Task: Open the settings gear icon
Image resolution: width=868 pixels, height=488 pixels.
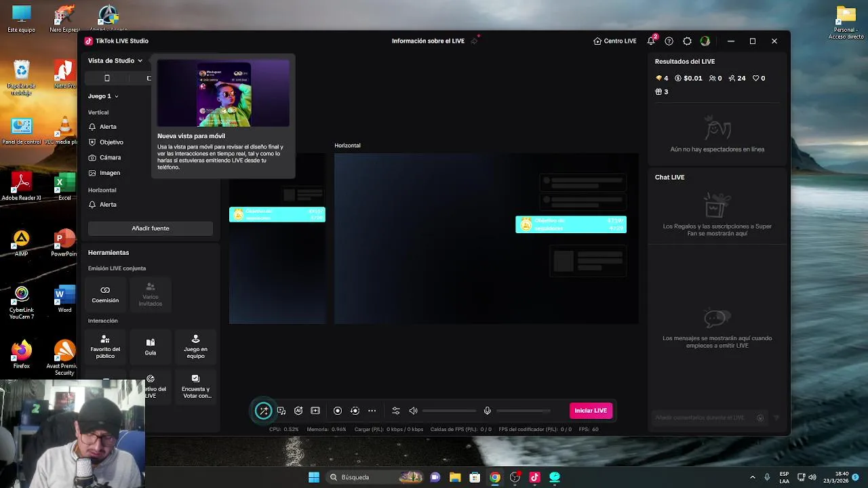Action: click(x=687, y=41)
